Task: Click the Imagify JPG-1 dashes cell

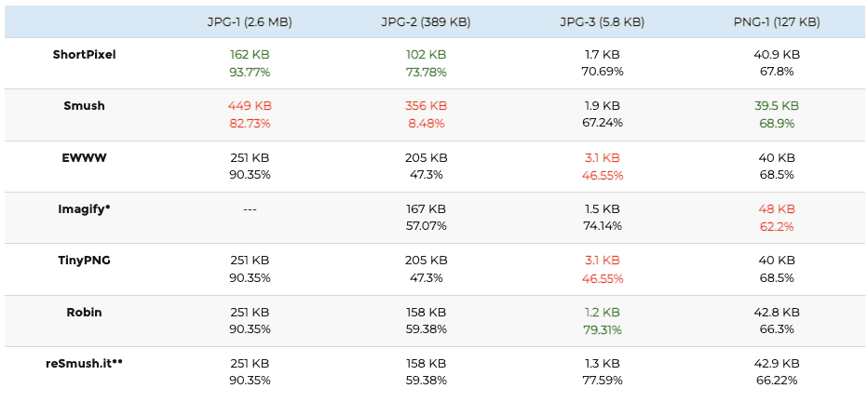Action: pyautogui.click(x=250, y=209)
